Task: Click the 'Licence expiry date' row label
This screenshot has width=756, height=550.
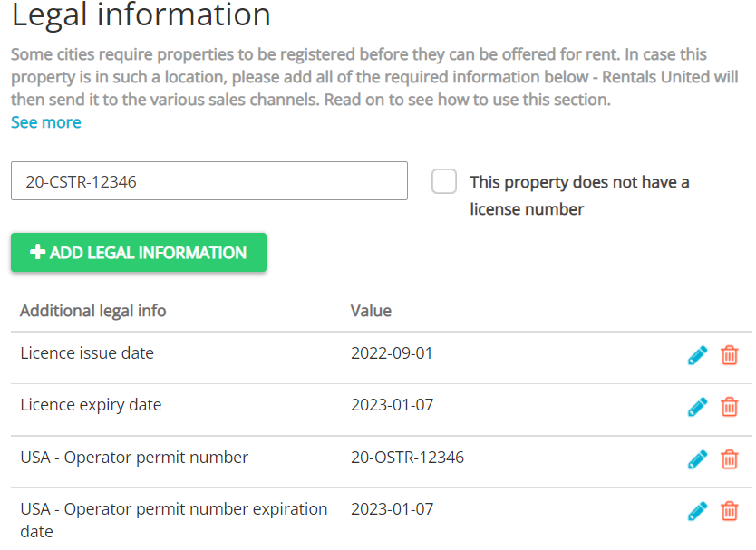Action: [x=91, y=405]
